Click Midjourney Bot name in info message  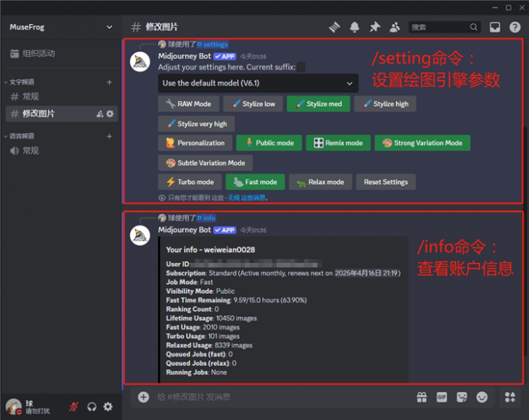tap(184, 230)
